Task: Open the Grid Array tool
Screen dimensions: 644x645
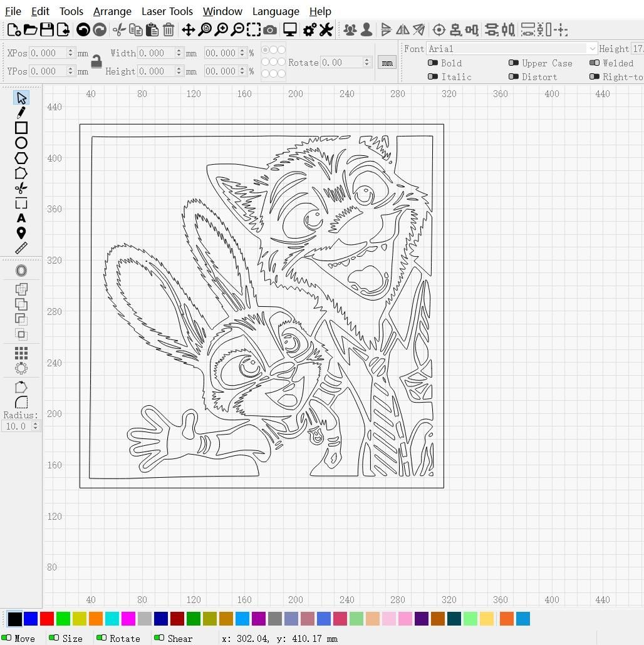Action: tap(21, 353)
